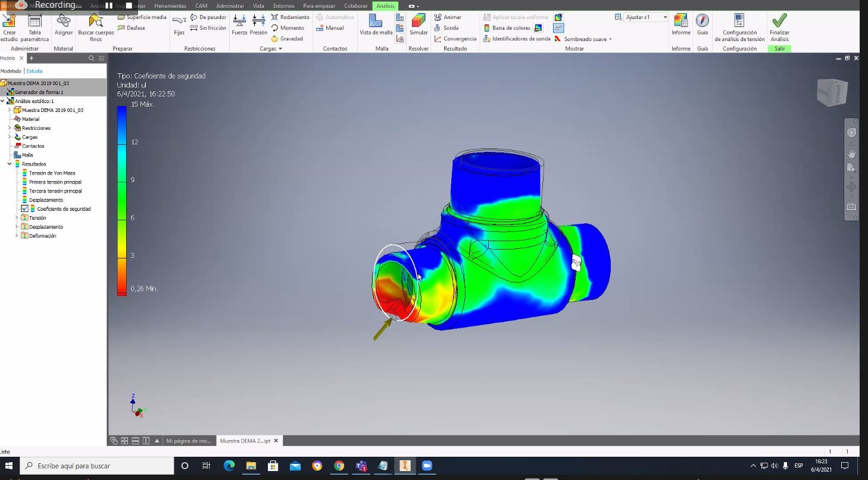Open Vista de malla
The image size is (868, 480).
tap(376, 24)
